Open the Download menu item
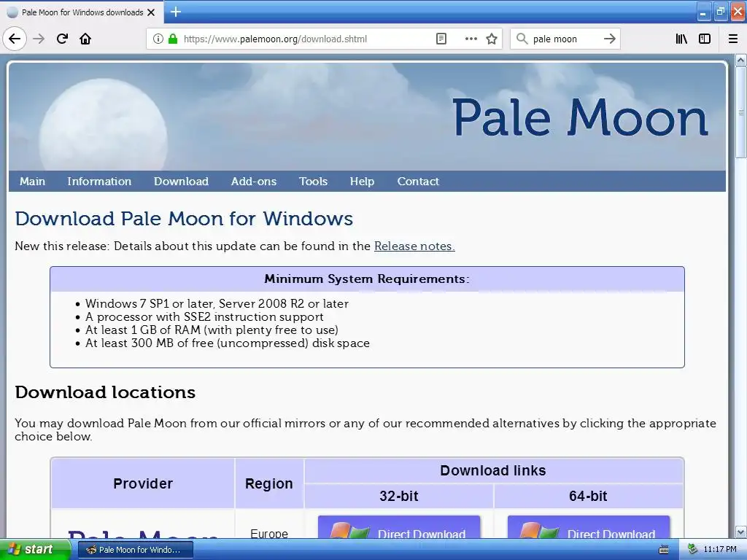 181,182
